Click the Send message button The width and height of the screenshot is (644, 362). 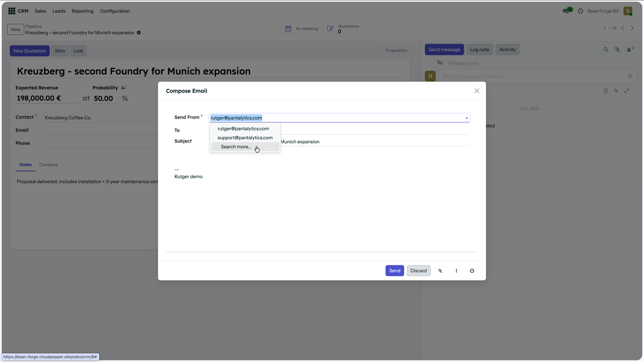click(444, 50)
